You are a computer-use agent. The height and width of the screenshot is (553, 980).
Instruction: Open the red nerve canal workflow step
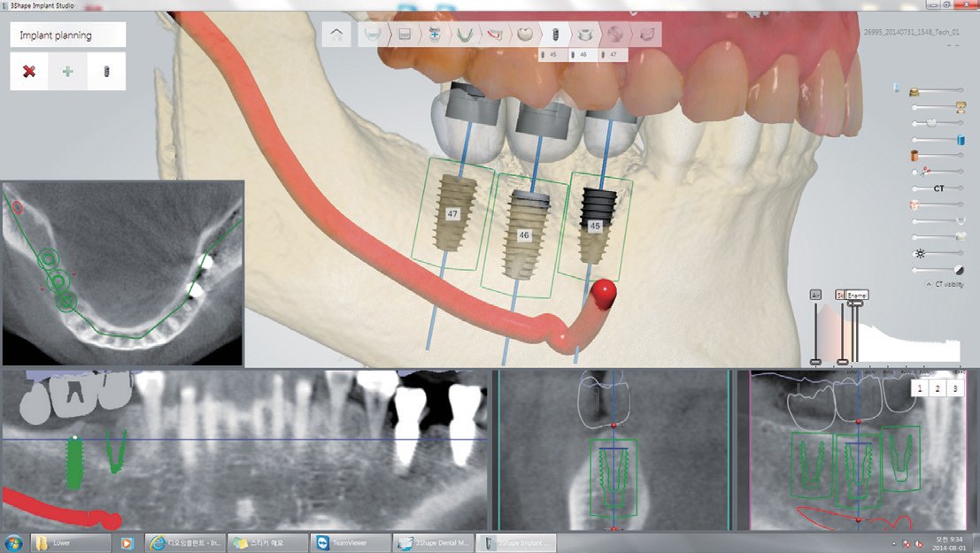494,34
